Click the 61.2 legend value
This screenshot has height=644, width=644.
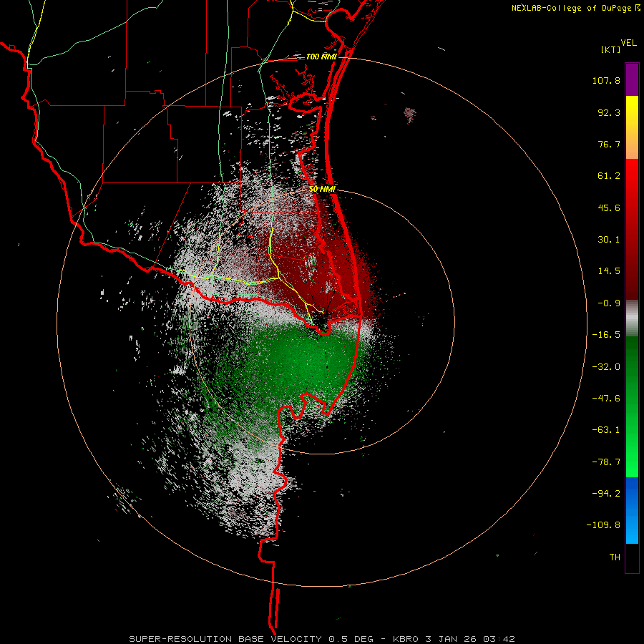tap(609, 176)
